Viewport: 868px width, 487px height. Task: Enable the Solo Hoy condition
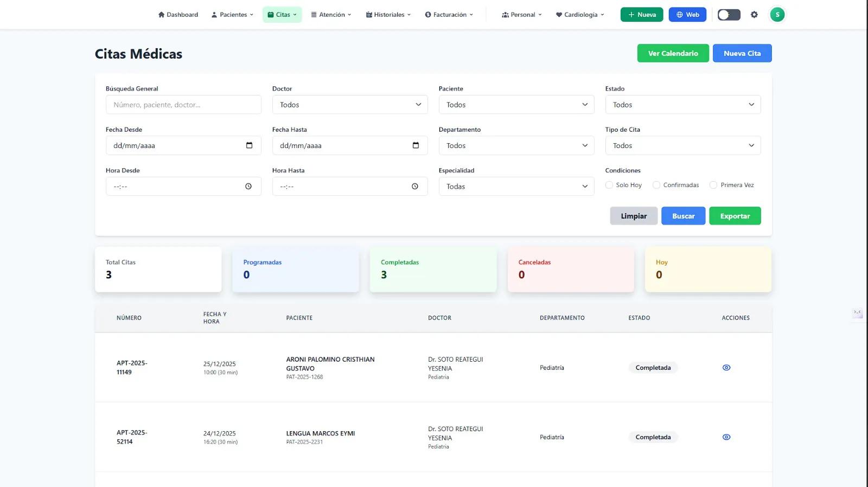point(609,185)
